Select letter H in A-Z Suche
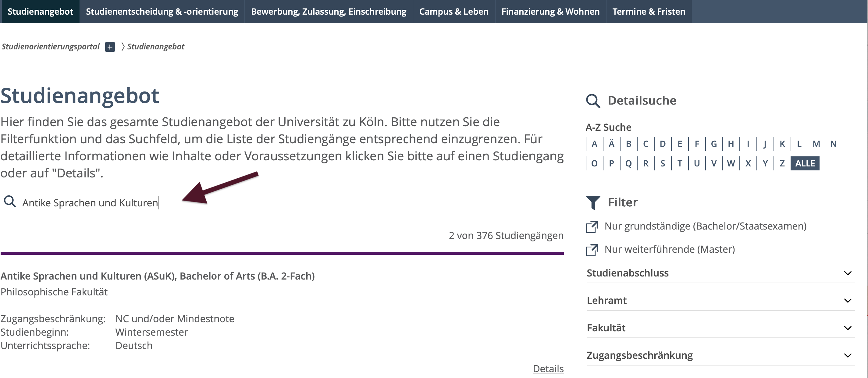The image size is (868, 378). tap(731, 144)
